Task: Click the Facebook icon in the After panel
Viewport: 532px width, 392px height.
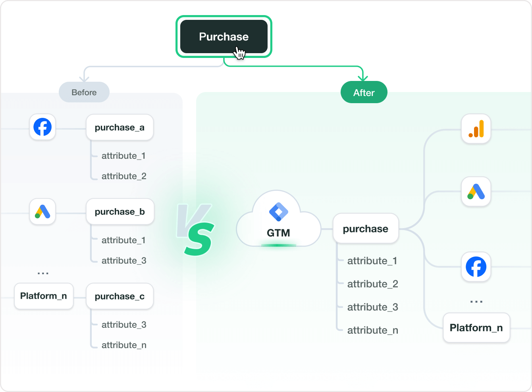Action: click(476, 267)
